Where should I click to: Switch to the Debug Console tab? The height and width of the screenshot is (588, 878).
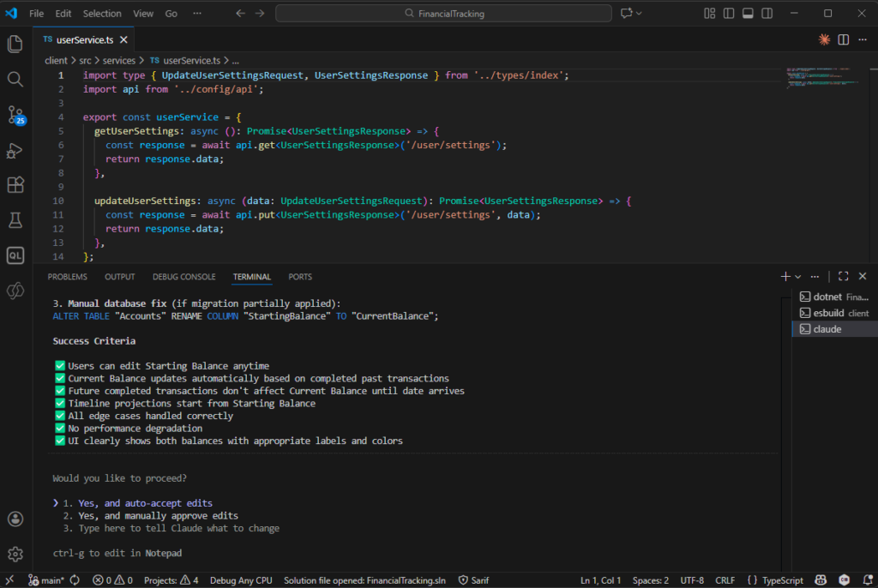coord(183,277)
